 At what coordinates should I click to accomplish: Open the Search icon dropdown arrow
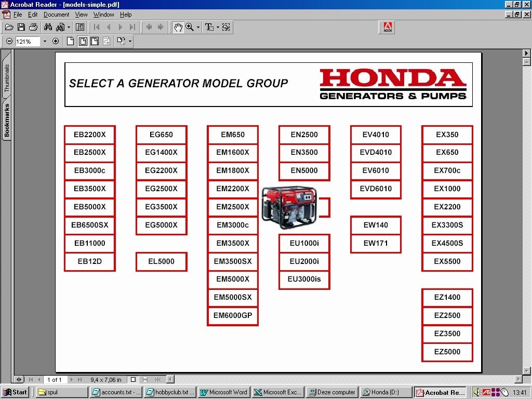tap(69, 27)
